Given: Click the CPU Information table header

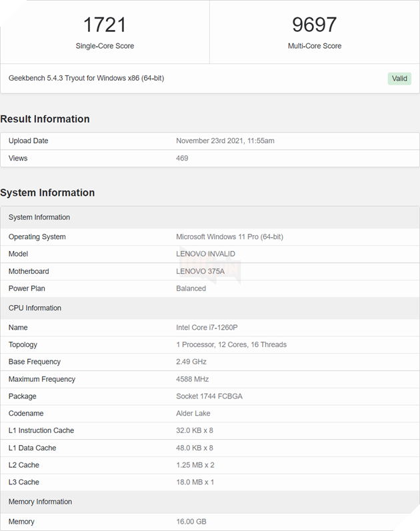Looking at the screenshot, I should tap(35, 308).
